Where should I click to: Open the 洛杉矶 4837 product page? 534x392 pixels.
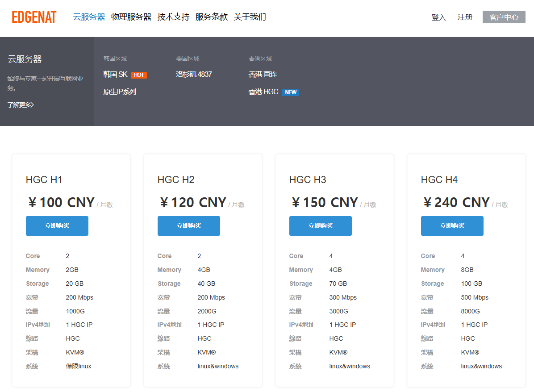click(194, 74)
